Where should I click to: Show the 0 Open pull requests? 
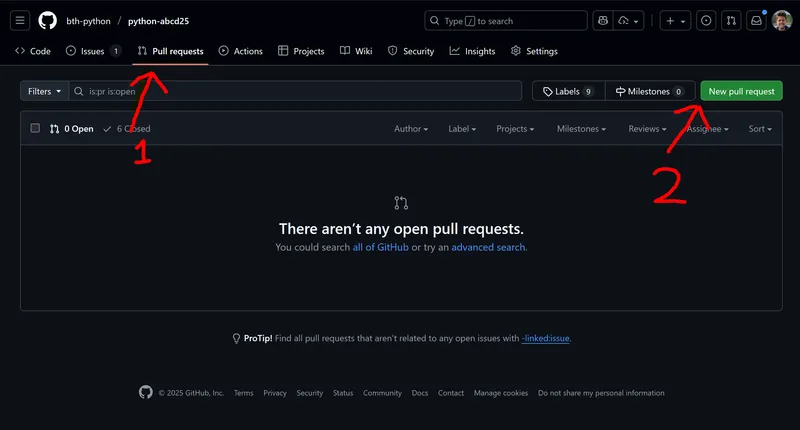coord(72,129)
